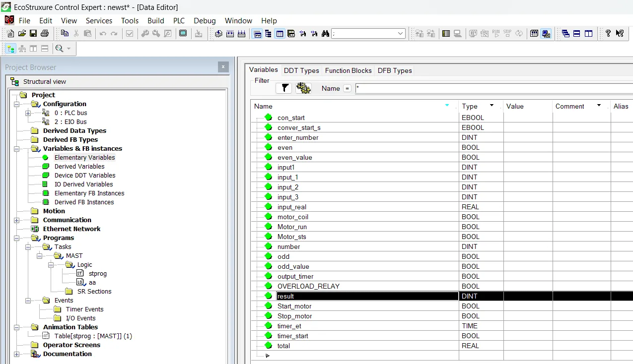Activate the What's This help pointer
This screenshot has height=364, width=633.
coord(620,34)
